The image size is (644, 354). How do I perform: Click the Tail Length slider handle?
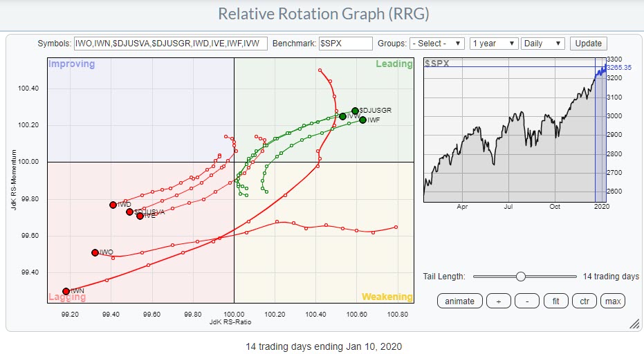pyautogui.click(x=520, y=277)
